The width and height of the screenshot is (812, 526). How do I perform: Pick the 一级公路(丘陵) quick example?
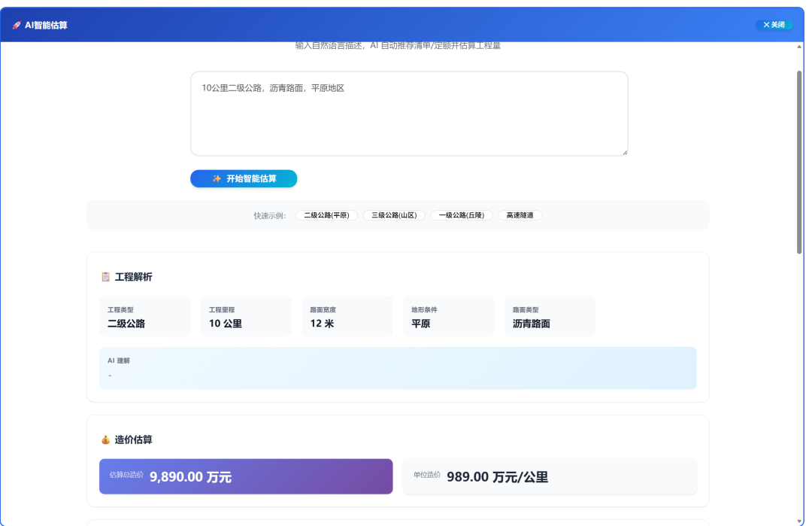coord(462,215)
